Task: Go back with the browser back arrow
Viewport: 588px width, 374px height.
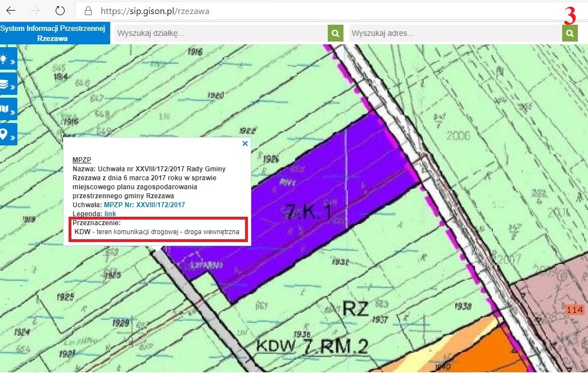Action: click(x=11, y=11)
